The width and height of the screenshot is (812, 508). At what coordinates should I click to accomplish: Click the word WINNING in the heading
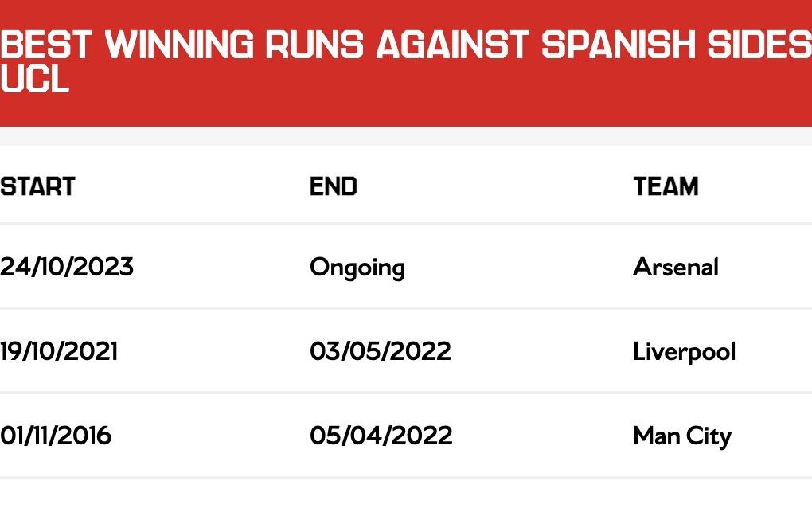(x=181, y=45)
